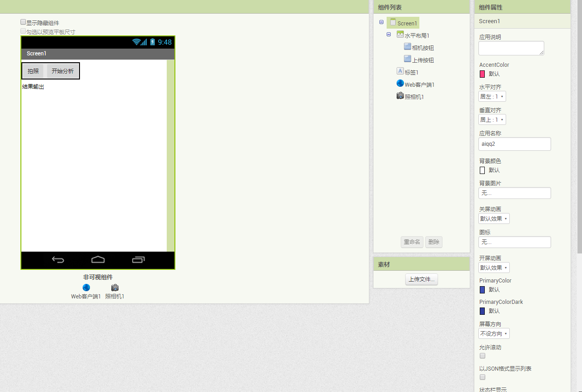The height and width of the screenshot is (392, 582).
Task: Click the 照相机1 camera icon below the phone
Action: (x=115, y=288)
